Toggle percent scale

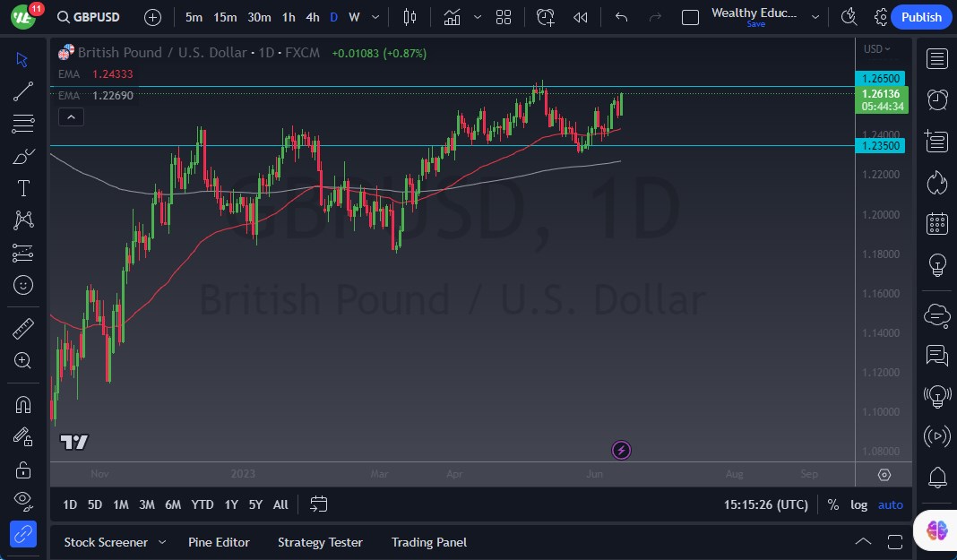[x=832, y=504]
